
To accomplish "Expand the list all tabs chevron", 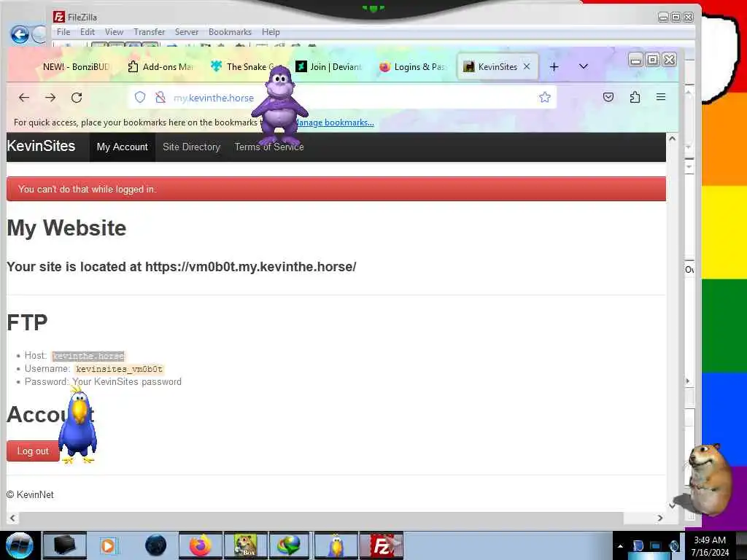I will click(584, 66).
